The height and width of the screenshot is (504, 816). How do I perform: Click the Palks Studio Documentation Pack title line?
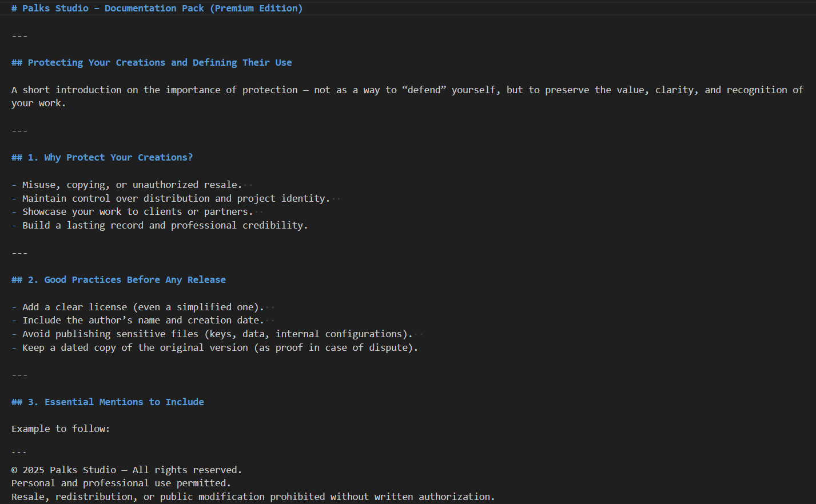[x=157, y=9]
